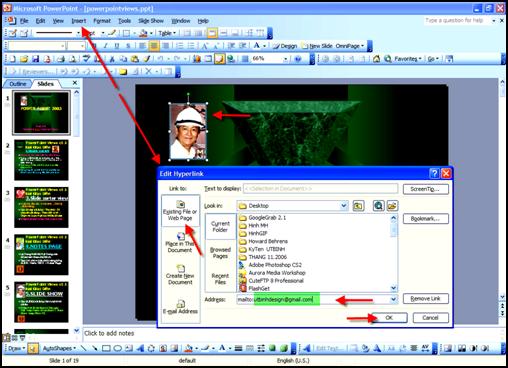
Task: Toggle Underline formatting button
Action: tap(116, 46)
